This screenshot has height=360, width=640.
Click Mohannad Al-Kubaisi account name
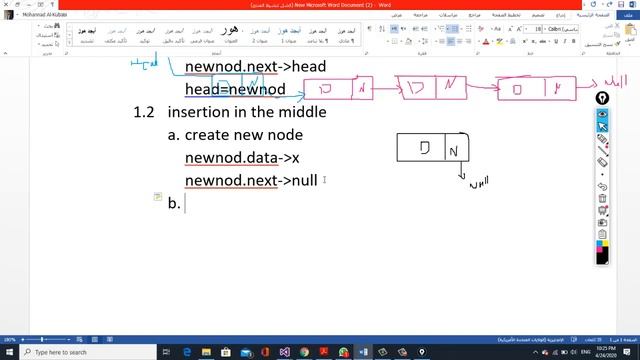click(x=44, y=15)
